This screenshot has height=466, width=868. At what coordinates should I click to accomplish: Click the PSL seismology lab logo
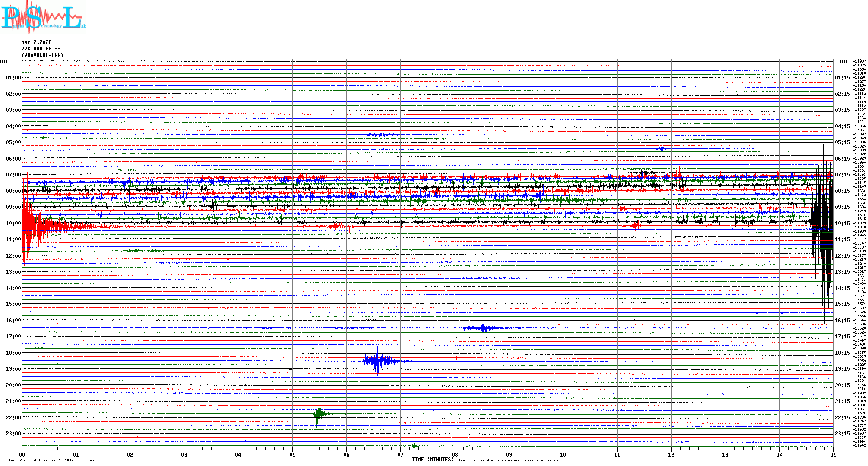[x=43, y=17]
